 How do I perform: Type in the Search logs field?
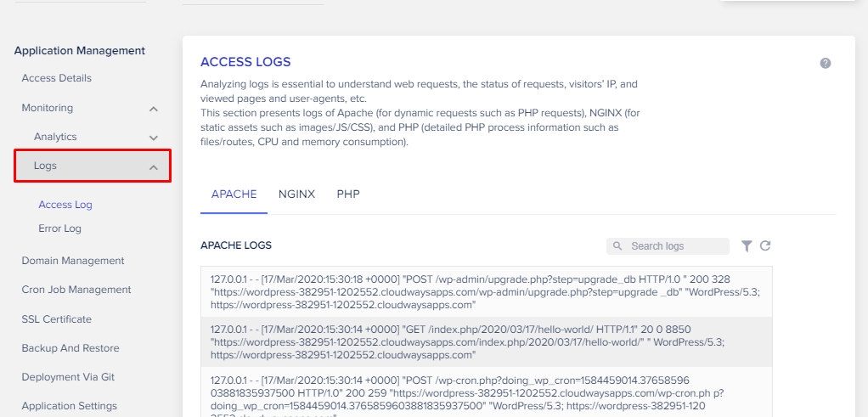[x=675, y=246]
